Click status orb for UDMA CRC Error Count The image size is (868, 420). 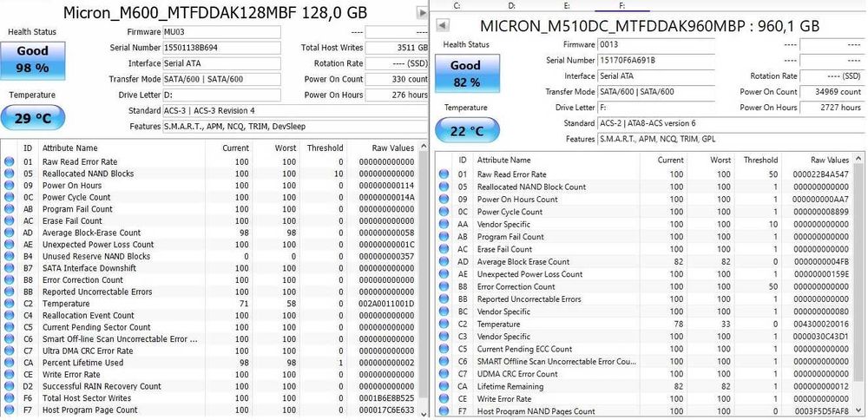point(444,374)
